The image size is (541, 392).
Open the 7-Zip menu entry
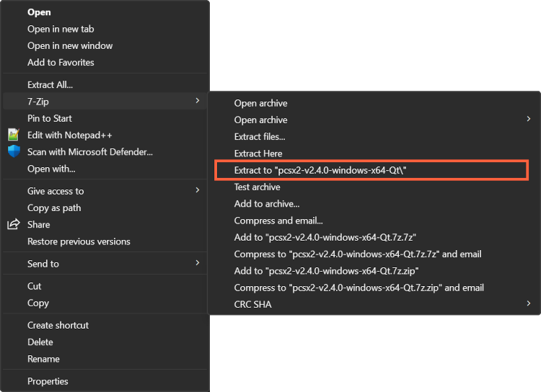(x=105, y=102)
